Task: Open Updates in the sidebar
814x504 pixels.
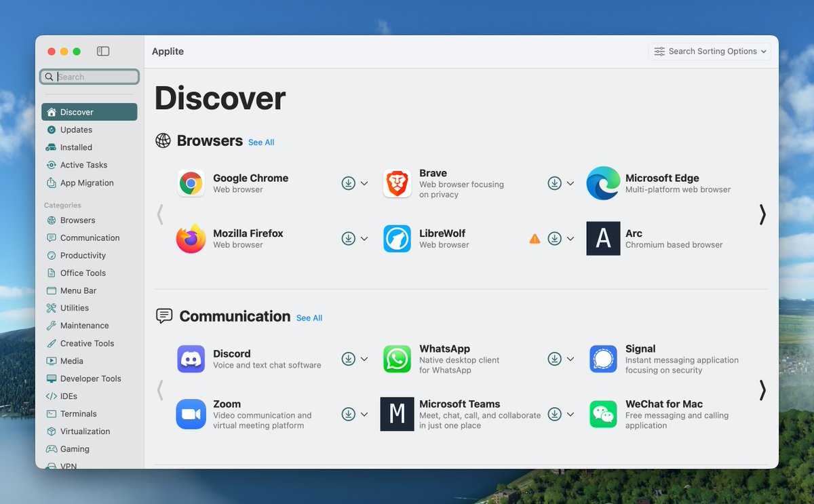Action: click(90, 130)
